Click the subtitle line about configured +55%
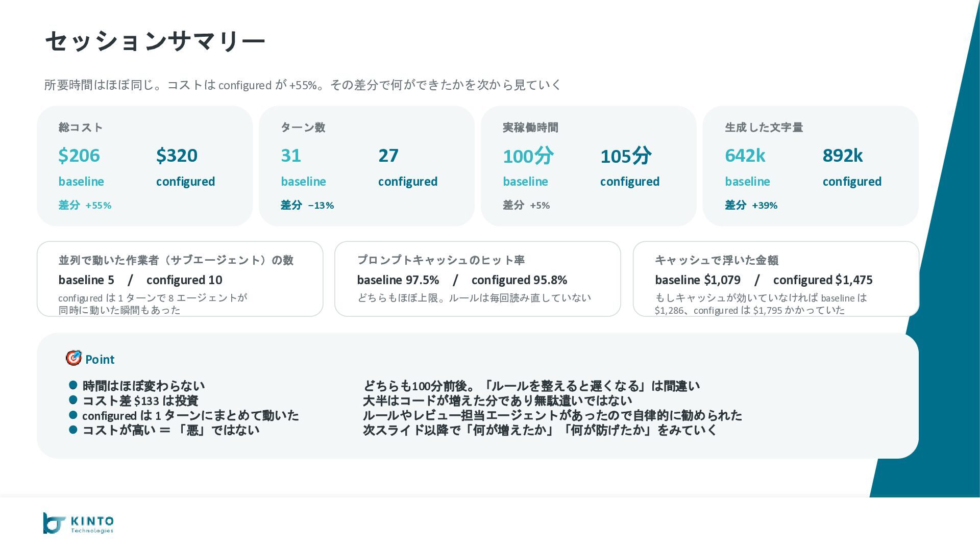This screenshot has height=551, width=980. click(302, 85)
